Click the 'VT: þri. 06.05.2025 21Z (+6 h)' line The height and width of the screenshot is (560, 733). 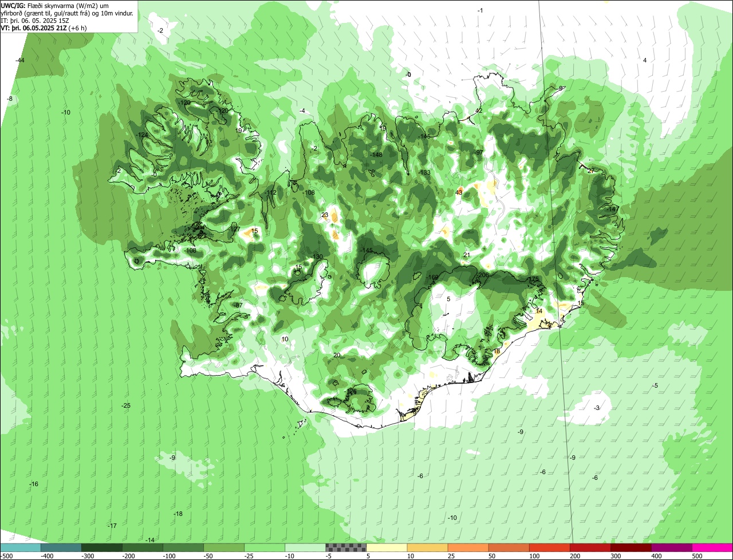44,27
